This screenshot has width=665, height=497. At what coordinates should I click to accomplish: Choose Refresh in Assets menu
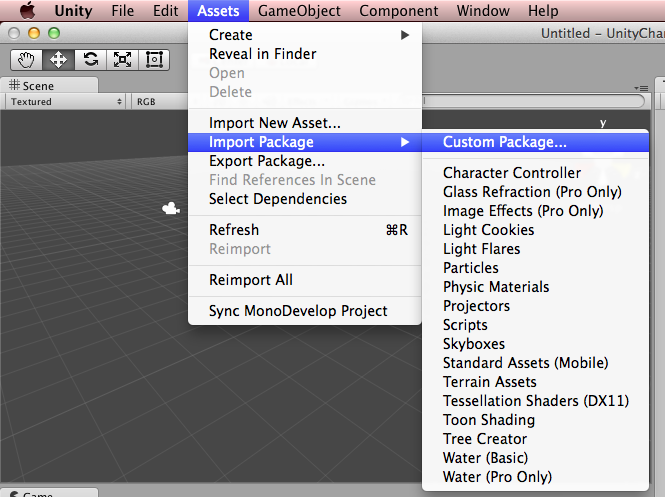click(x=305, y=230)
